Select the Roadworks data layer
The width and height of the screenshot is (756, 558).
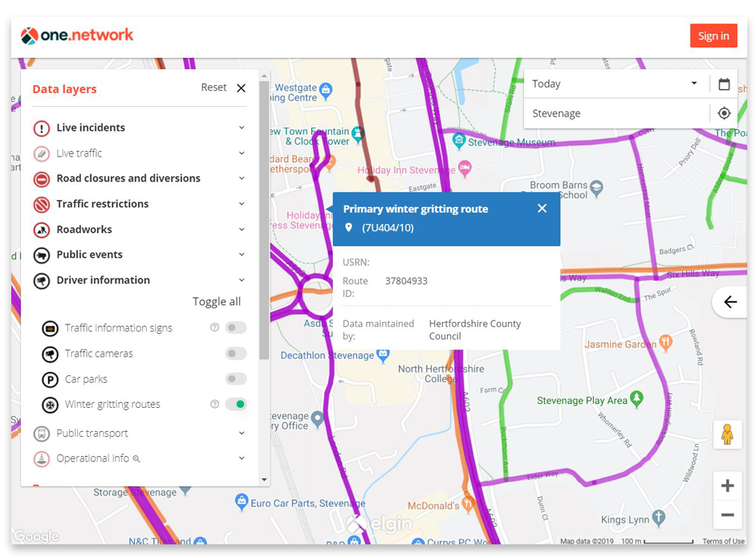(x=84, y=230)
